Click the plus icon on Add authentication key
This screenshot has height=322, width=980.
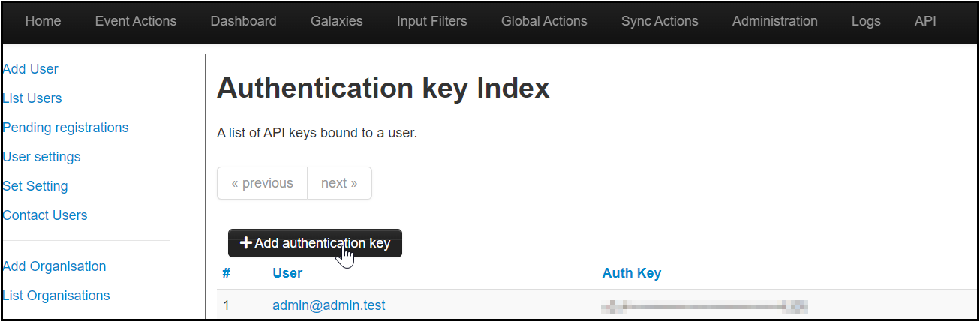coord(245,243)
